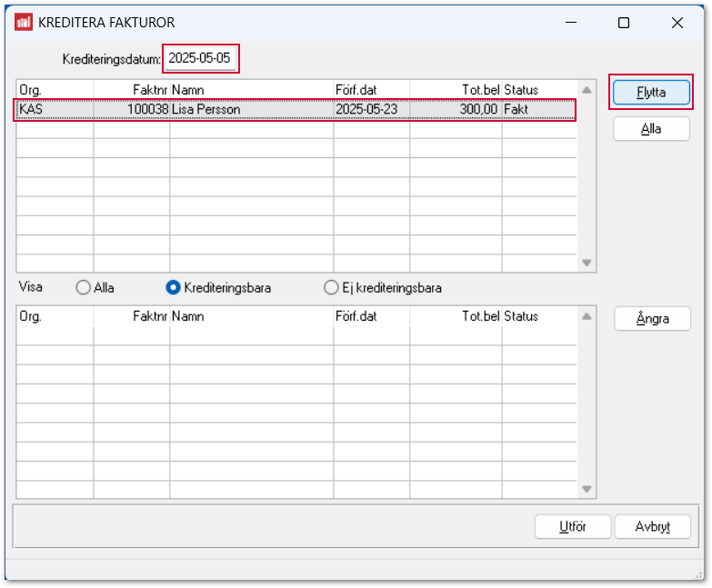Click the Förf.dat header in upper table
The width and height of the screenshot is (712, 588).
(x=371, y=90)
